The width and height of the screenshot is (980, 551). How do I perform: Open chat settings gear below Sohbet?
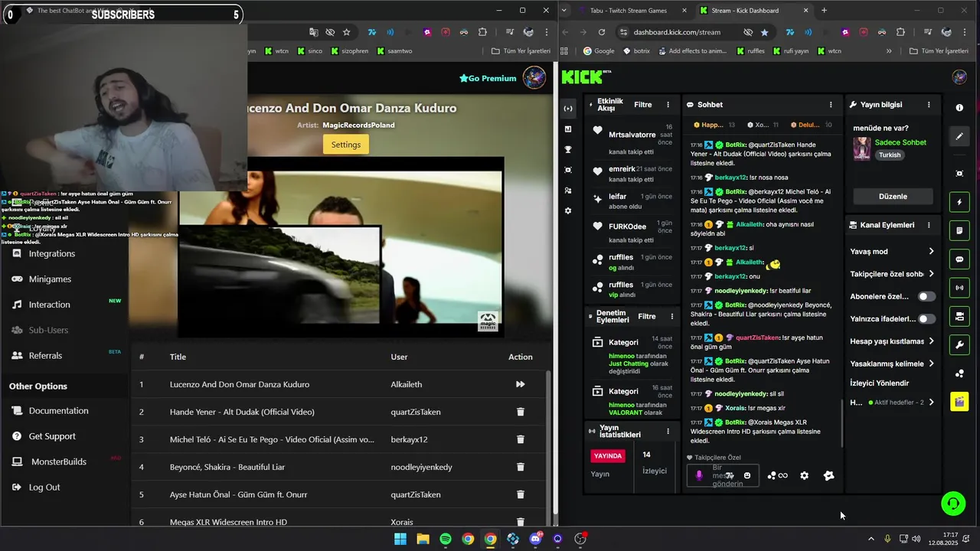tap(804, 475)
